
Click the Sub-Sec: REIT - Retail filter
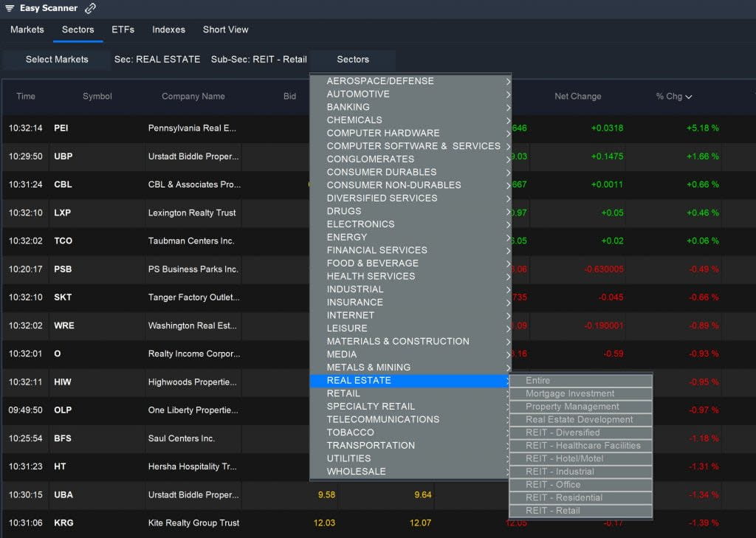click(258, 59)
